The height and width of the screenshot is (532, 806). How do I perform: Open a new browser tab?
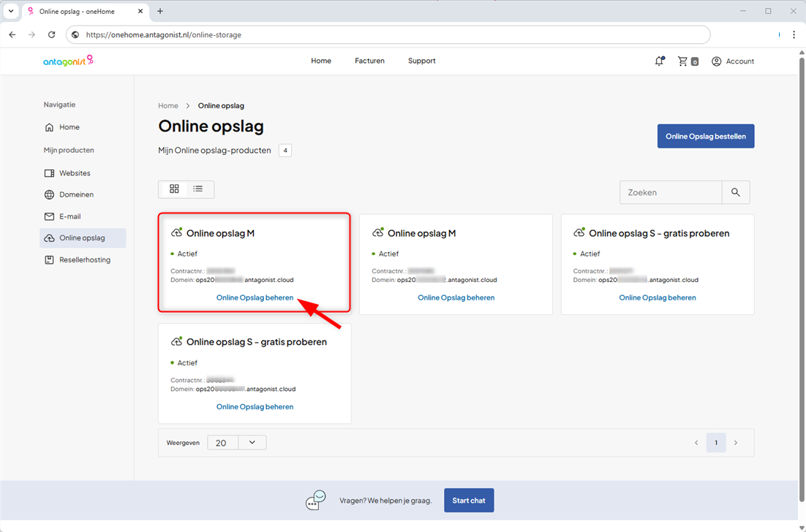pyautogui.click(x=160, y=11)
